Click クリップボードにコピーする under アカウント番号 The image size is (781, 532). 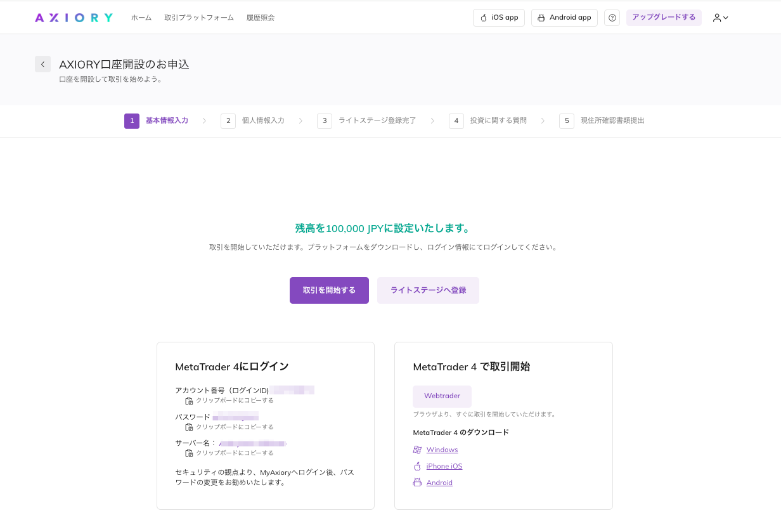pyautogui.click(x=235, y=401)
